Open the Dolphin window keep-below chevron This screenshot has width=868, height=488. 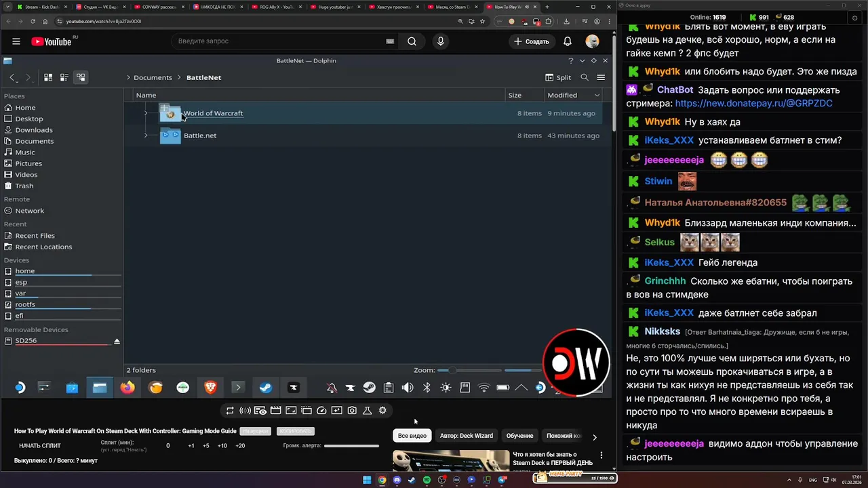point(582,60)
